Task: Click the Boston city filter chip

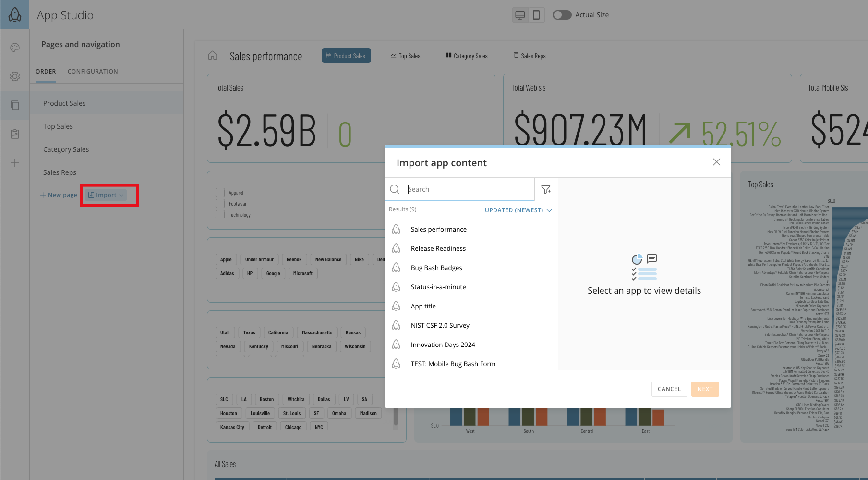Action: (x=267, y=399)
